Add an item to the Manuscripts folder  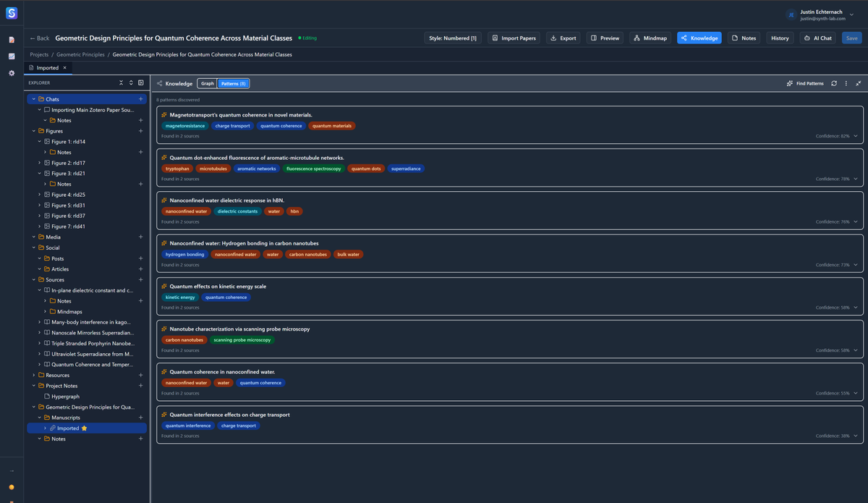(x=140, y=418)
